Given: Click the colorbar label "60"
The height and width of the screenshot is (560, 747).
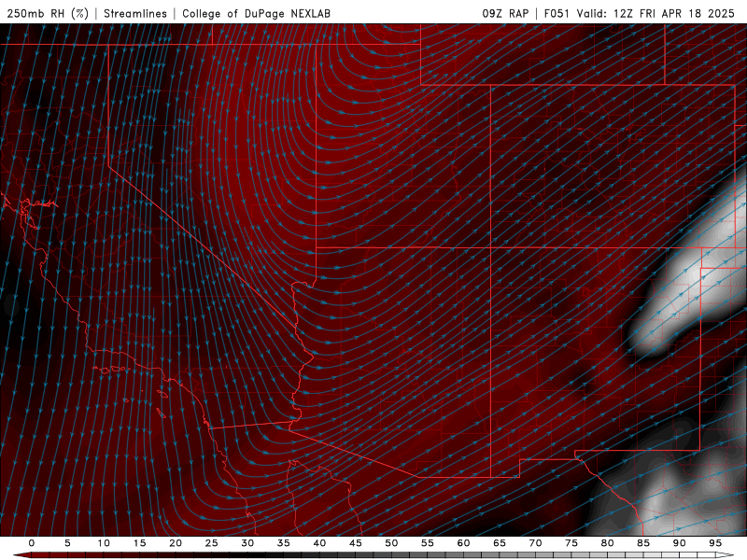Looking at the screenshot, I should click(x=463, y=543).
